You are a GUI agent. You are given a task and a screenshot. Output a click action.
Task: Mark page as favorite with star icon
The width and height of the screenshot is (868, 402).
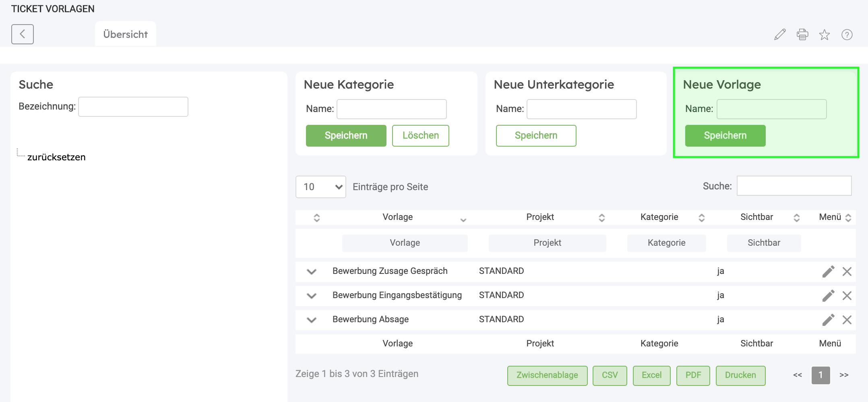tap(824, 35)
